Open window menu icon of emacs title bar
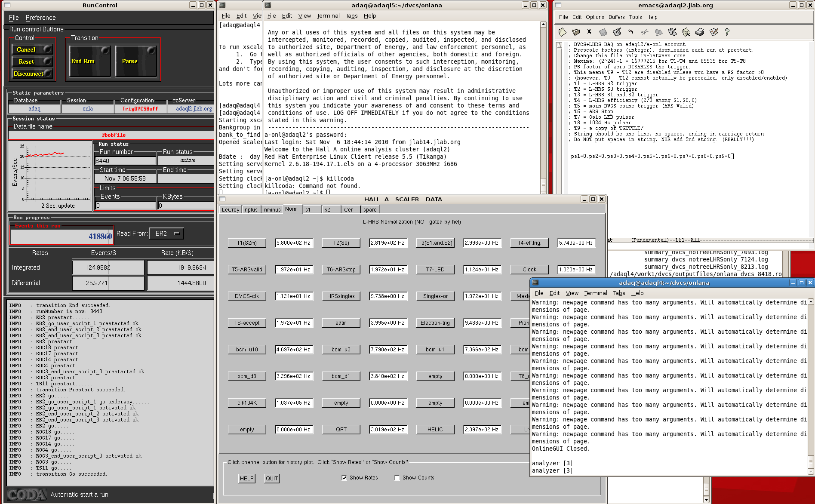815x504 pixels. pos(558,5)
